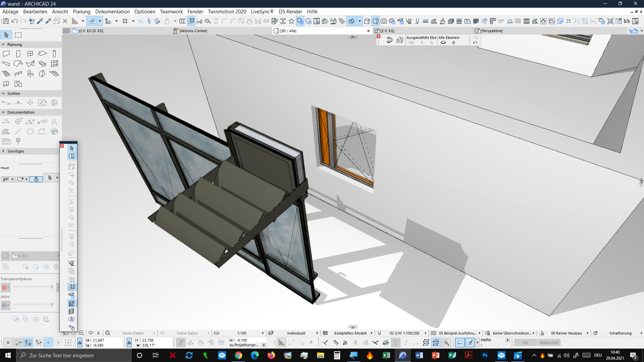Image resolution: width=644 pixels, height=362 pixels.
Task: Pick the Roof tool in toolbox
Action: pos(18,64)
